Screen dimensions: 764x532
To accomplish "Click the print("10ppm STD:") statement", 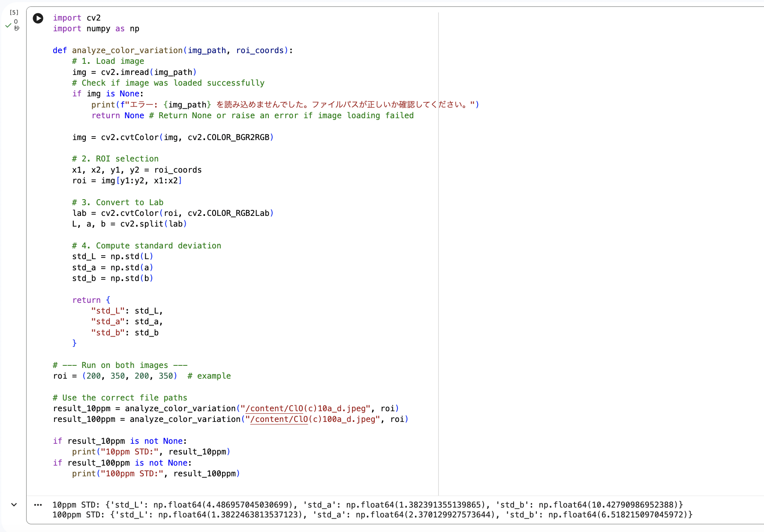I will tap(150, 451).
